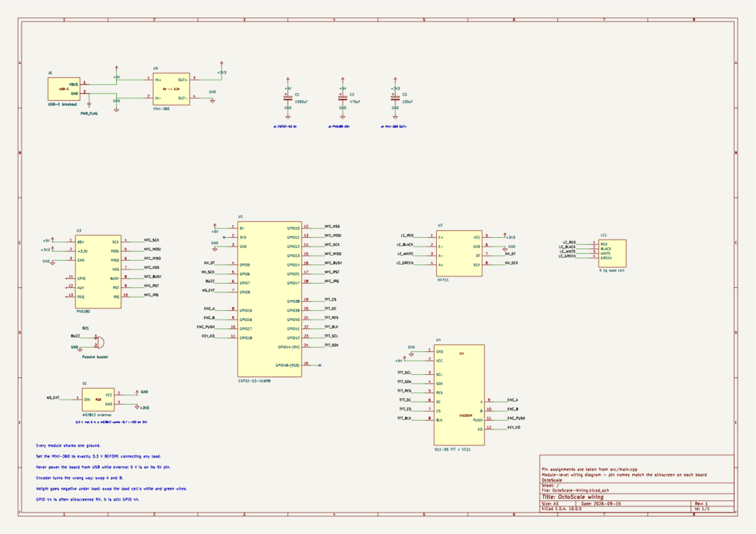The width and height of the screenshot is (756, 534).
Task: Click the GPIO48-(RGB) pin name on U1
Action: [x=288, y=365]
